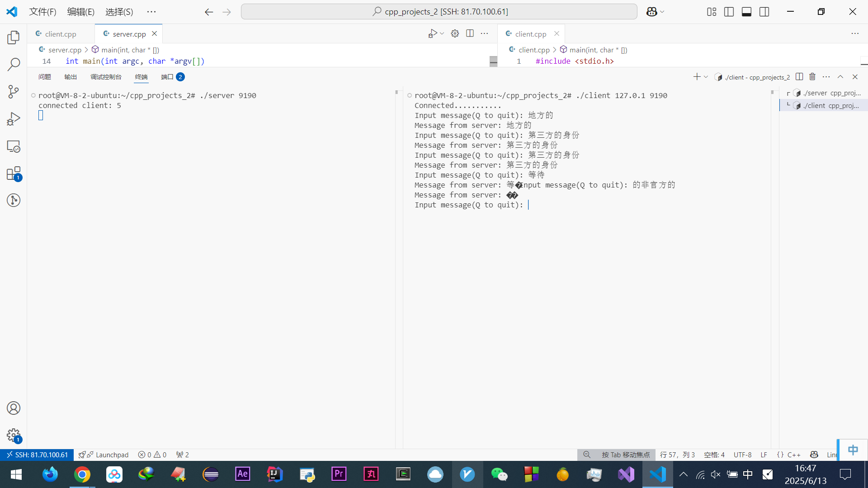Kill the active terminal with trash icon
Image resolution: width=868 pixels, height=488 pixels.
tap(812, 77)
